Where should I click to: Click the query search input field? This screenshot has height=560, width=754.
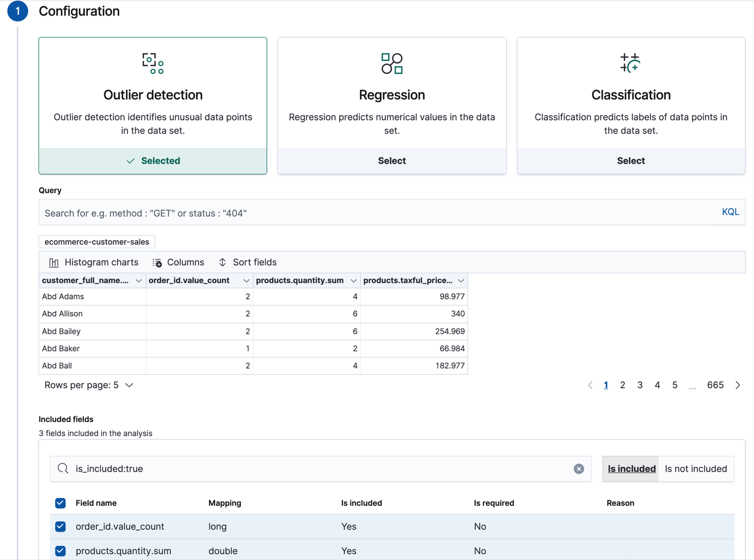tap(312, 212)
